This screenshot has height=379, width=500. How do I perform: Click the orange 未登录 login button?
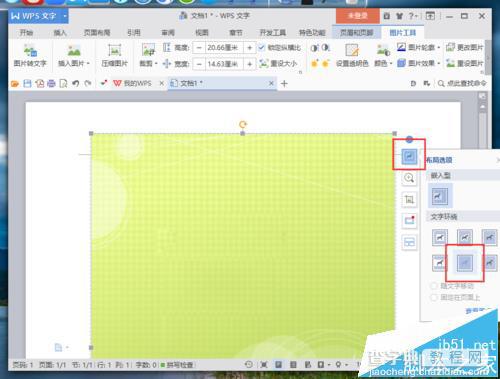point(357,16)
